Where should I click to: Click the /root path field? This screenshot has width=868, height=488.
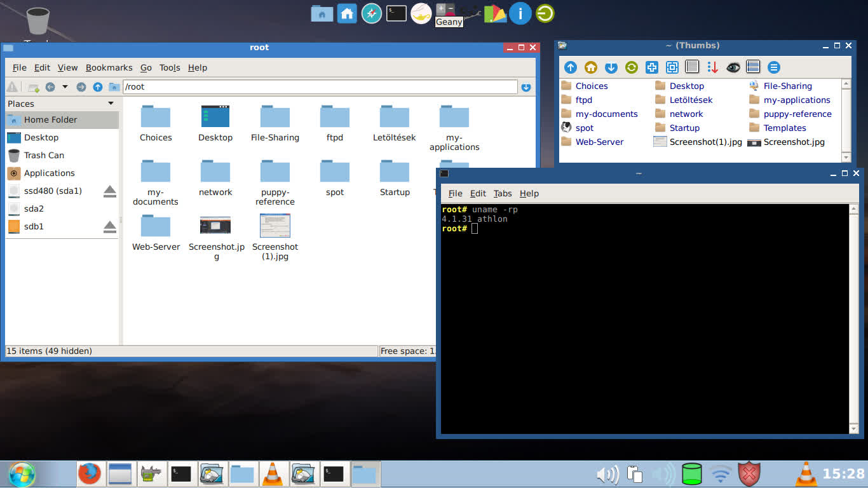(x=320, y=87)
